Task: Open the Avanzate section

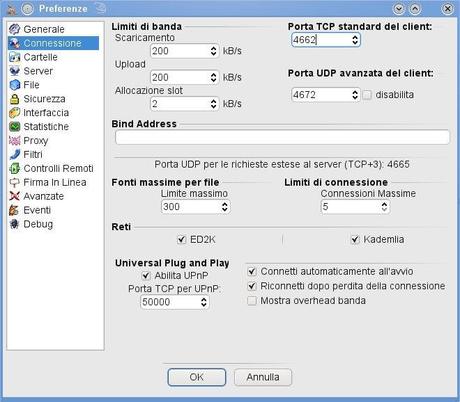Action: tap(43, 196)
